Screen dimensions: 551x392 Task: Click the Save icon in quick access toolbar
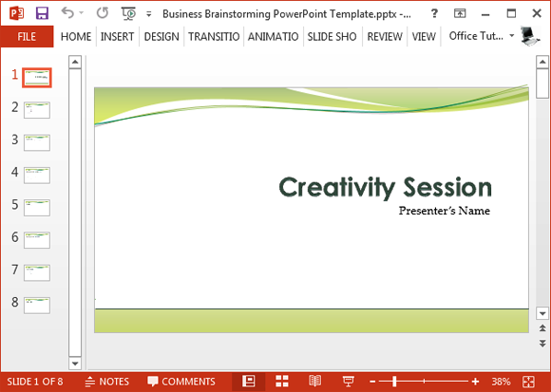coord(42,13)
